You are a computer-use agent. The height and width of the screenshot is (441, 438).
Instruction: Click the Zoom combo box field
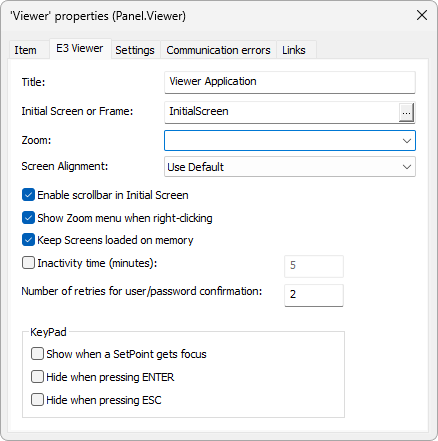pyautogui.click(x=290, y=140)
